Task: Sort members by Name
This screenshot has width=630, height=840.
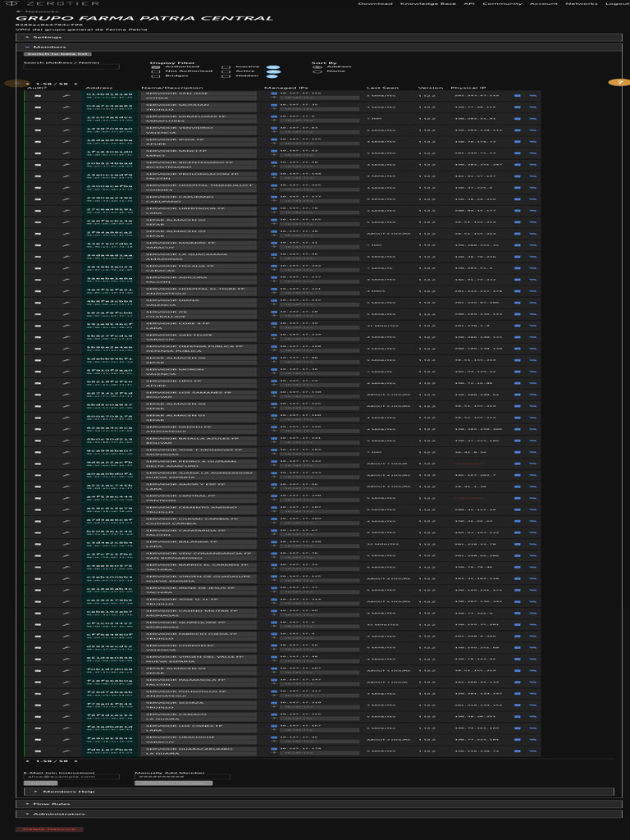Action: pos(317,71)
